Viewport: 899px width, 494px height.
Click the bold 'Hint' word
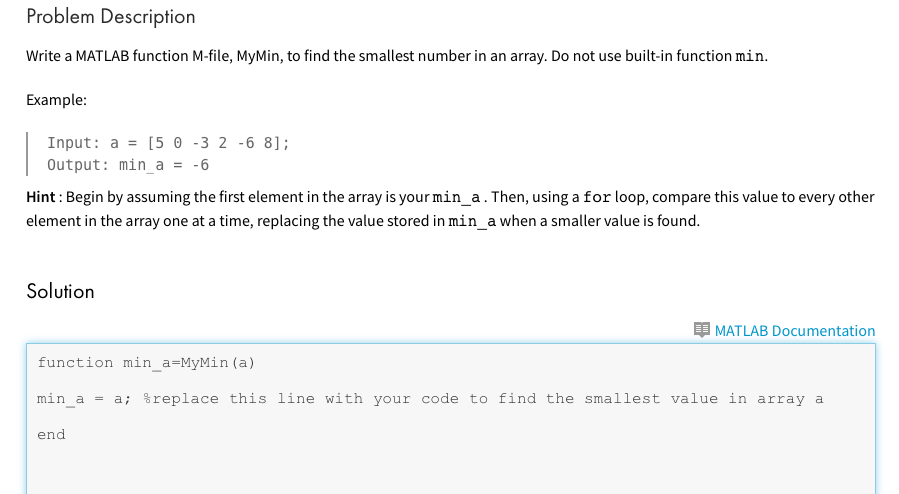(x=41, y=197)
